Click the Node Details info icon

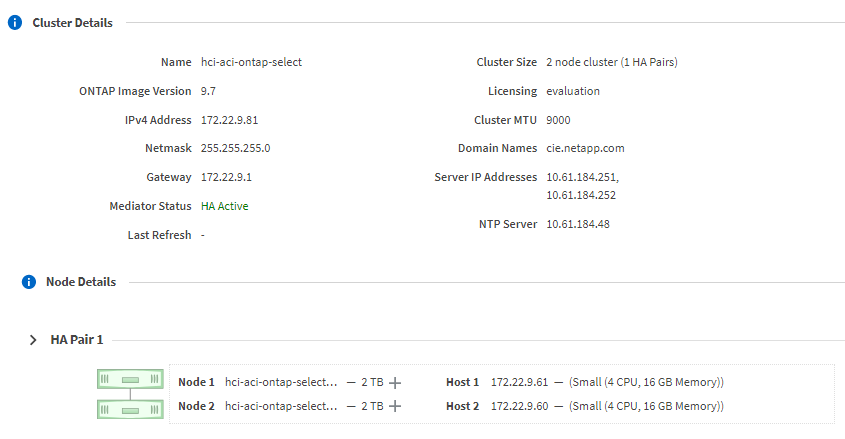29,282
